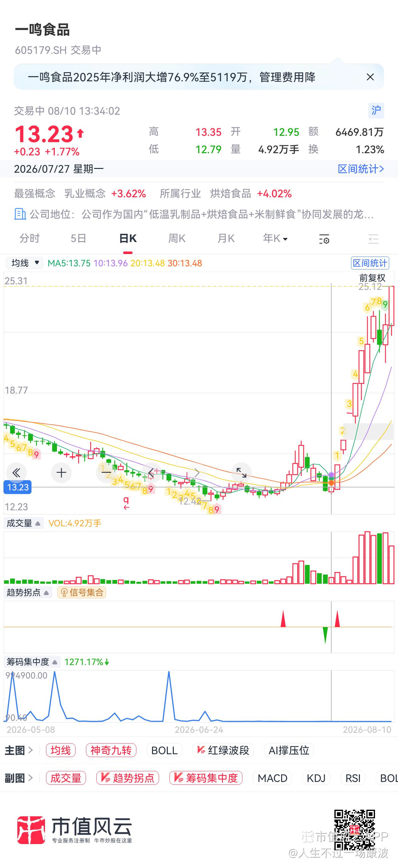
Task: Tap the stock name 一鸣食品
Action: [43, 30]
